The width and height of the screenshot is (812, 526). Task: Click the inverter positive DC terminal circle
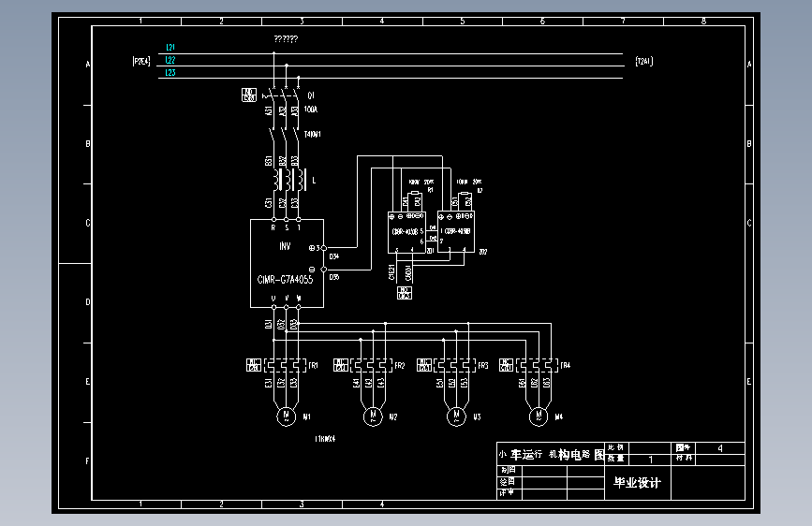point(324,248)
